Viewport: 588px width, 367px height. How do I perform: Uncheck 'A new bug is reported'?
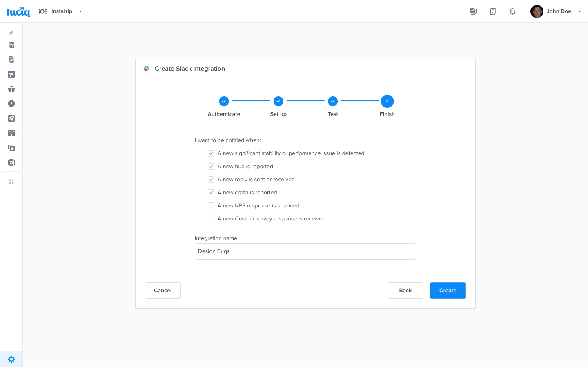coord(211,167)
